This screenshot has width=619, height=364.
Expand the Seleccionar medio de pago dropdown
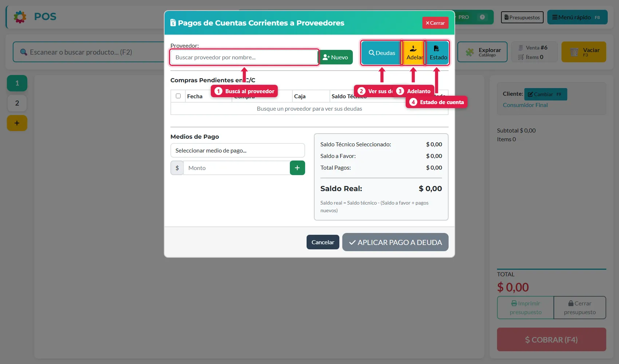[x=238, y=150]
